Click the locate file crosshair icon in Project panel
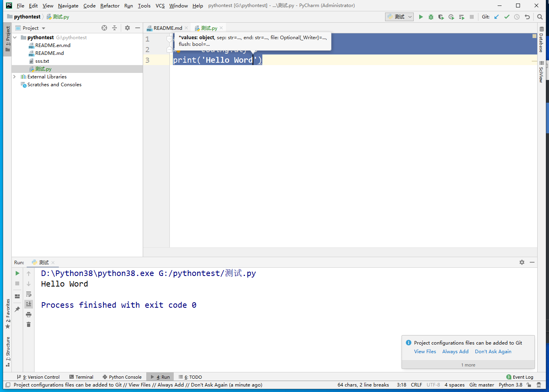This screenshot has width=549, height=392. pyautogui.click(x=104, y=28)
